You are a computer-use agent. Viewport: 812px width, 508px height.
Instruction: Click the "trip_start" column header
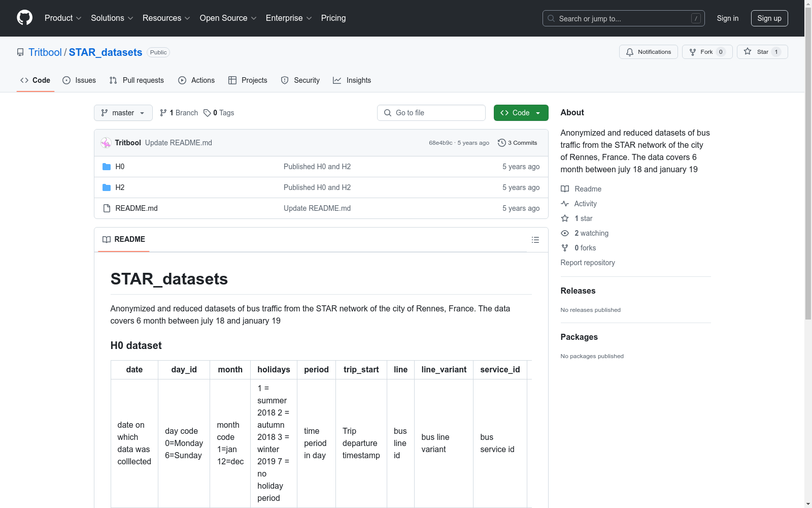point(361,370)
